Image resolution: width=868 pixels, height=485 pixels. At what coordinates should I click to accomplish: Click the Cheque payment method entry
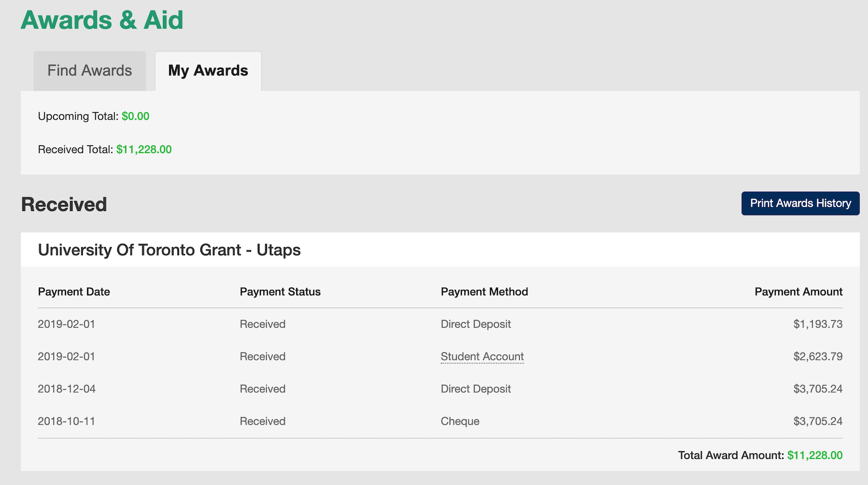point(459,422)
